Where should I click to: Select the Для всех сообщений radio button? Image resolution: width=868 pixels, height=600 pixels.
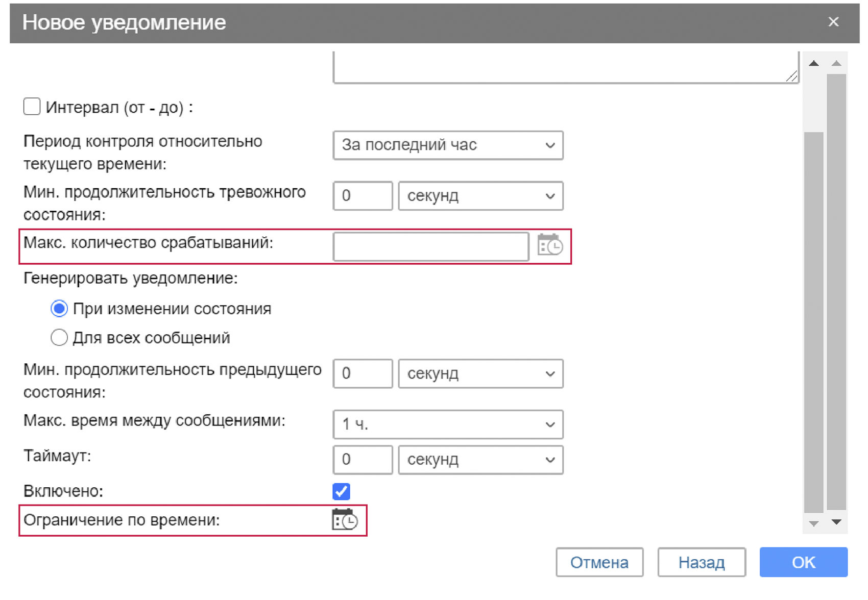59,337
